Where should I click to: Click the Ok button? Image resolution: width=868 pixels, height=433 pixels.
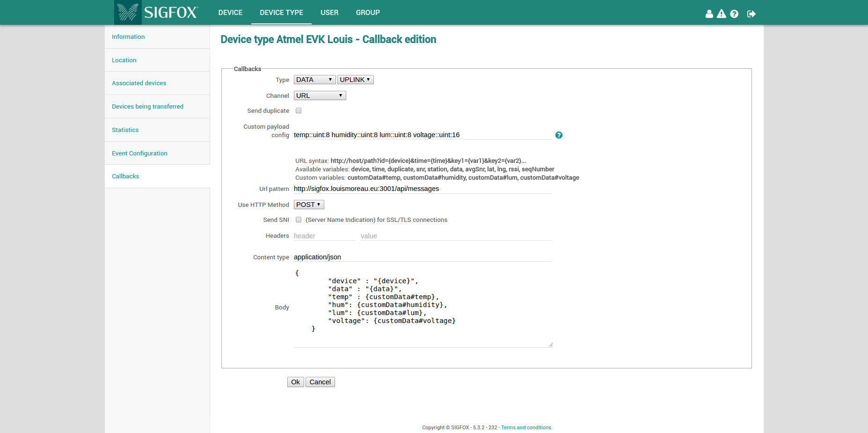(x=295, y=382)
